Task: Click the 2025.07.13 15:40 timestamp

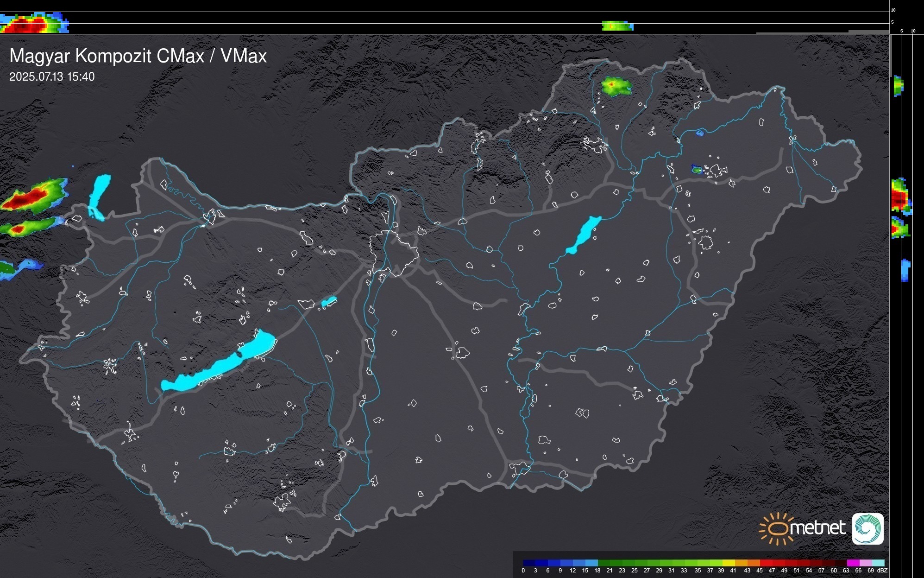Action: point(52,77)
